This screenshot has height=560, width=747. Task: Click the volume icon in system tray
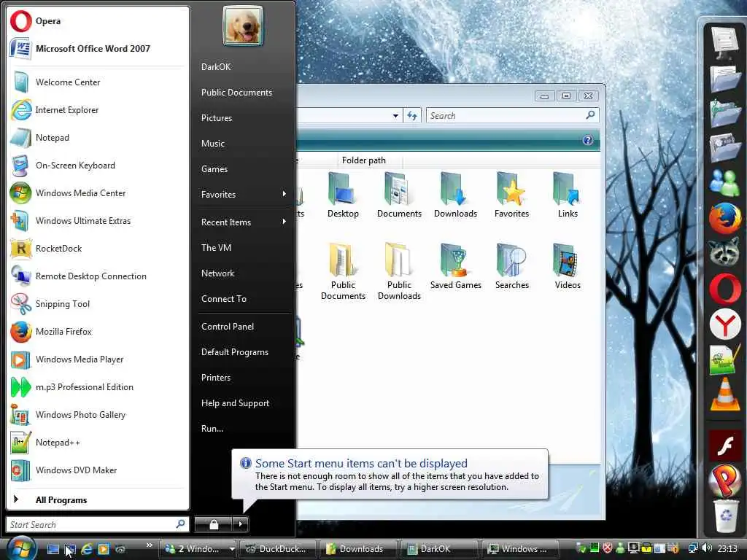coord(707,548)
